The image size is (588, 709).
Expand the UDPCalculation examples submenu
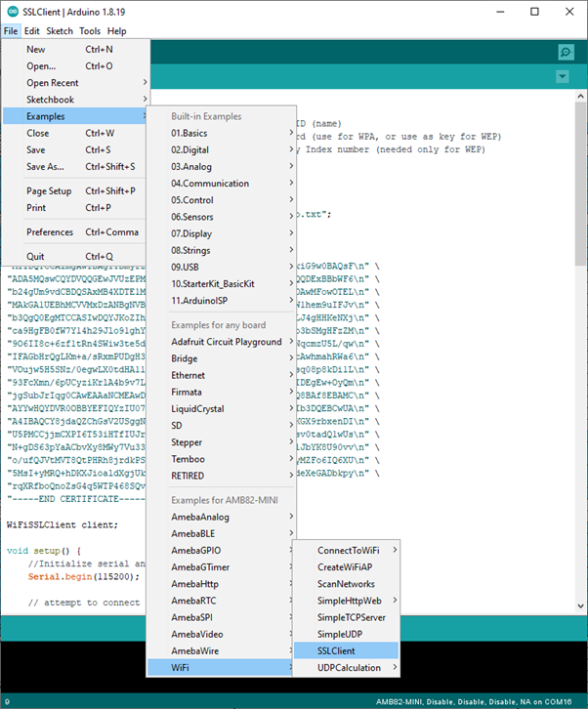click(350, 667)
